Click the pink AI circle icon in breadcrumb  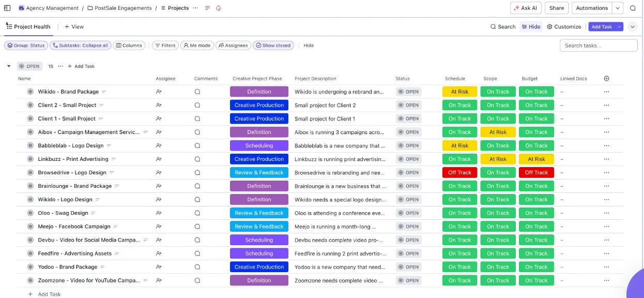tap(218, 8)
